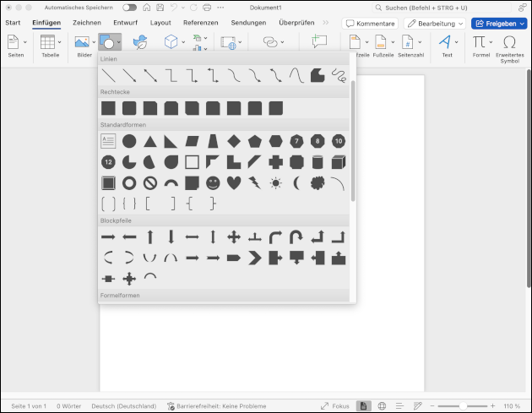
Task: Open the Sendungen tab
Action: coord(248,23)
